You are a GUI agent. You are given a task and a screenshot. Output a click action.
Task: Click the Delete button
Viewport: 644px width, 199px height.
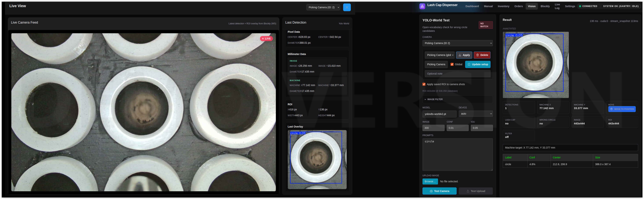482,55
